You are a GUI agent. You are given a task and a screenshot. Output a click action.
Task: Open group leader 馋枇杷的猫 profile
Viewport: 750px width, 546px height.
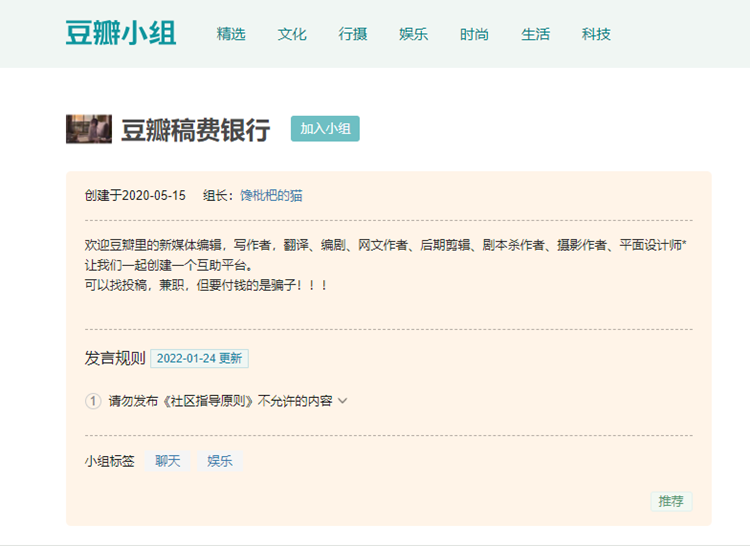pos(271,196)
